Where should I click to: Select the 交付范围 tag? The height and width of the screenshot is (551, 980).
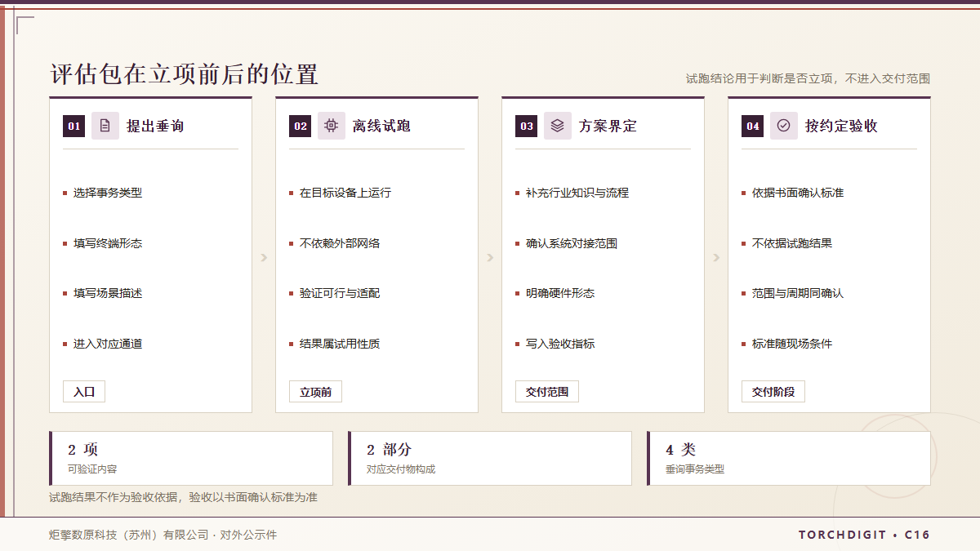[x=547, y=392]
